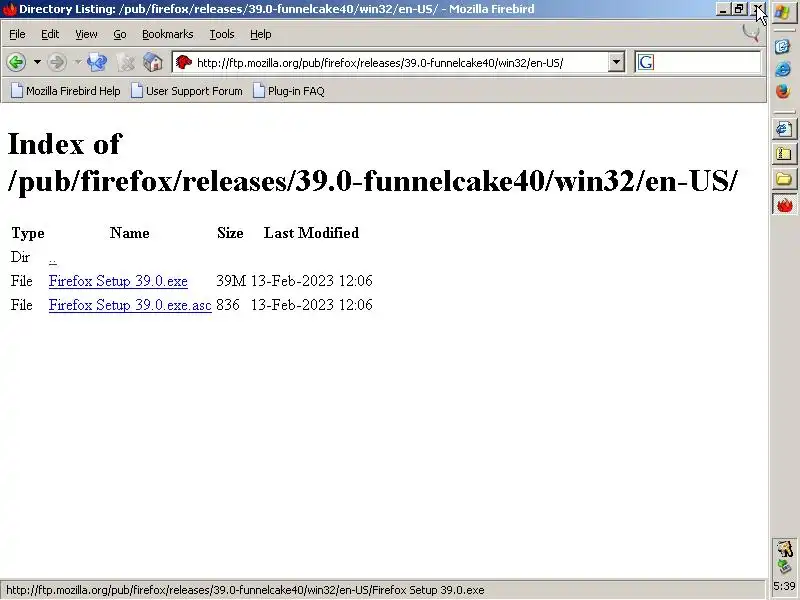This screenshot has width=800, height=600.
Task: Click the Name column header
Action: click(x=130, y=233)
